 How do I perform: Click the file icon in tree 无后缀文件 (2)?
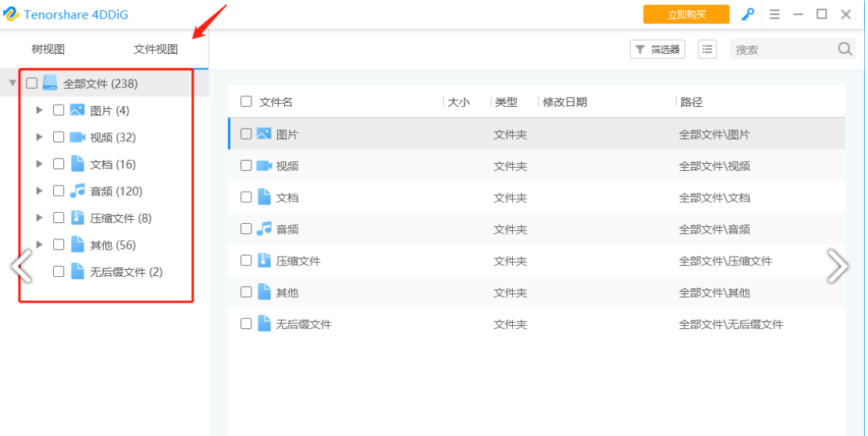click(x=77, y=271)
